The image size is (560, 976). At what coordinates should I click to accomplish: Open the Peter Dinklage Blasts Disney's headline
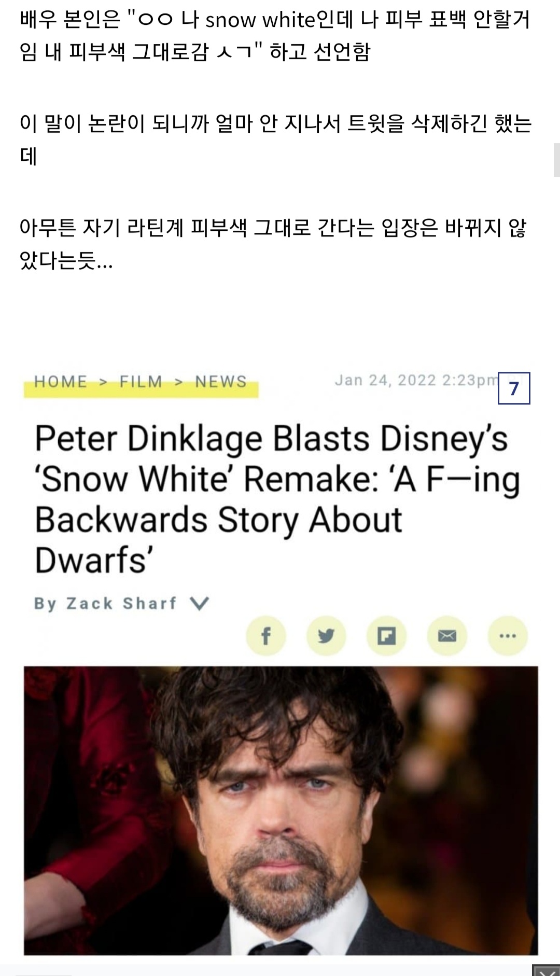pos(277,499)
